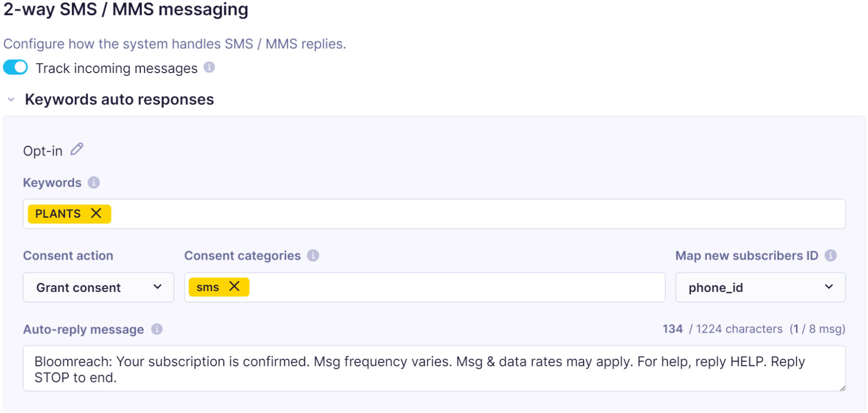The height and width of the screenshot is (413, 868).
Task: Click the PLANTS keyword tag
Action: pos(58,214)
